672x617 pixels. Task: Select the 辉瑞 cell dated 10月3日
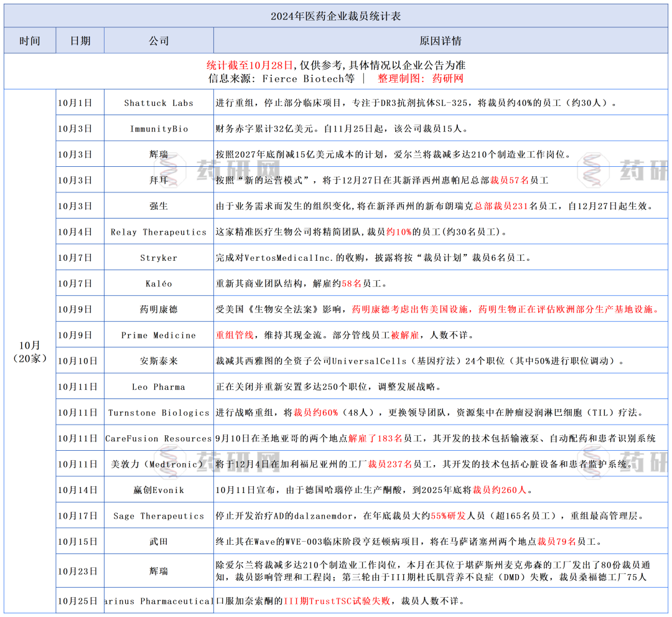tap(159, 153)
